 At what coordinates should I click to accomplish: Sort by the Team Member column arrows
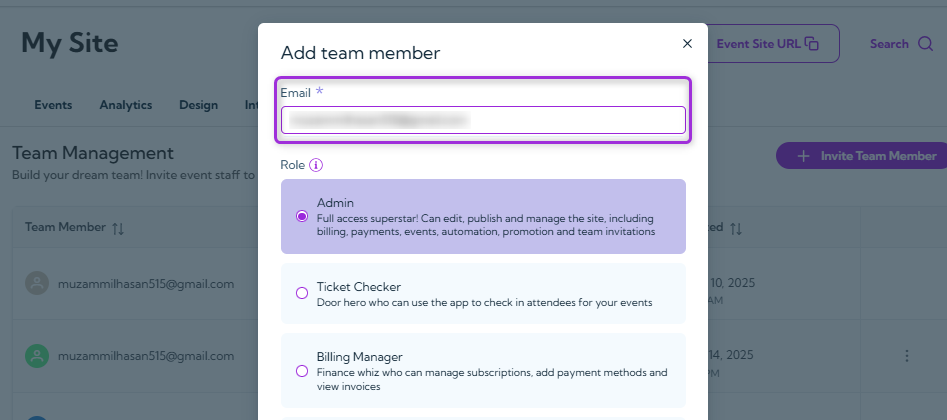point(118,228)
